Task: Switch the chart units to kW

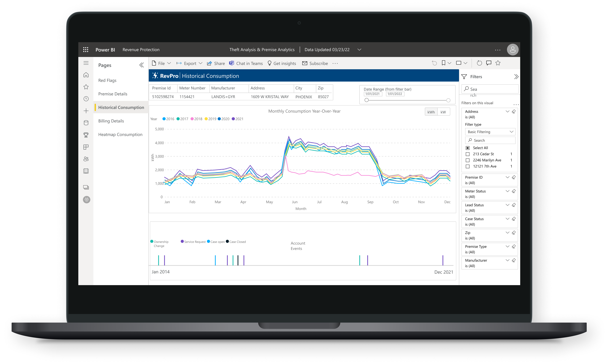Action: 443,112
